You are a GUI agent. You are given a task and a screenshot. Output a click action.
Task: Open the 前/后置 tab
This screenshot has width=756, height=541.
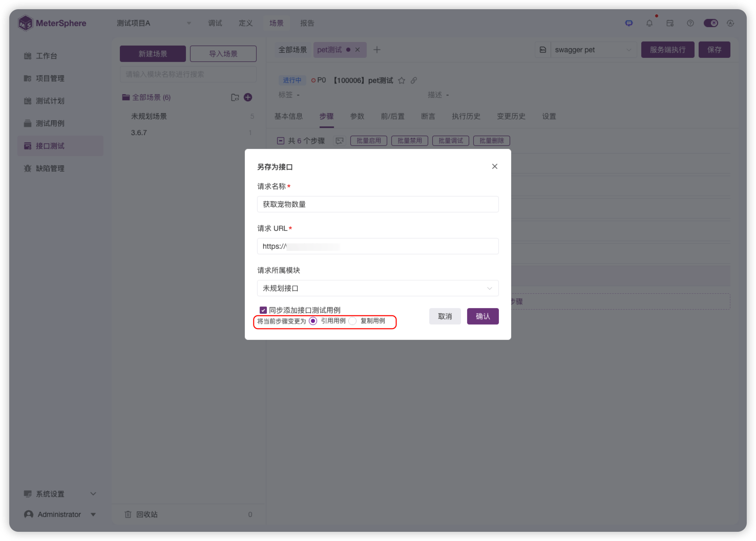(393, 116)
